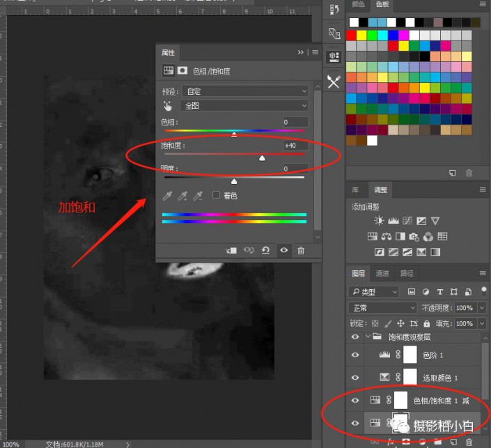Add a Levels adjustment from Adjustments panel
491x448 pixels.
point(392,220)
